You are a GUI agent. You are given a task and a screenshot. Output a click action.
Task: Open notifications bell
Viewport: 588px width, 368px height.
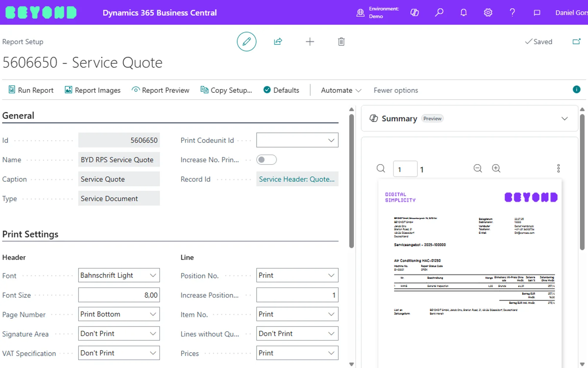[x=463, y=13]
